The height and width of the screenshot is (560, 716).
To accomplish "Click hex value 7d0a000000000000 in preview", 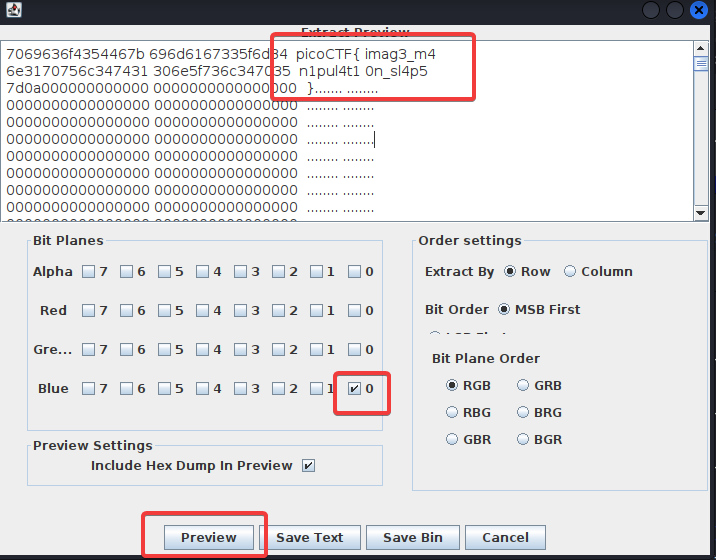I will point(78,88).
